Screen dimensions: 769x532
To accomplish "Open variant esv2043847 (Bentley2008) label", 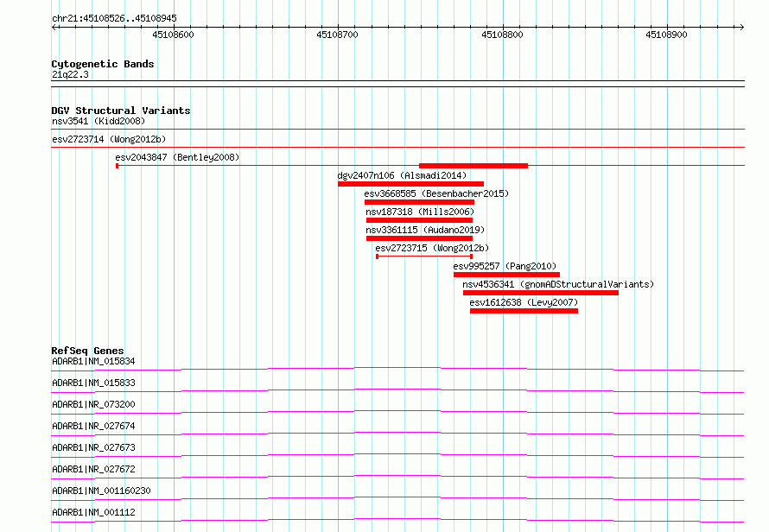I will point(177,157).
